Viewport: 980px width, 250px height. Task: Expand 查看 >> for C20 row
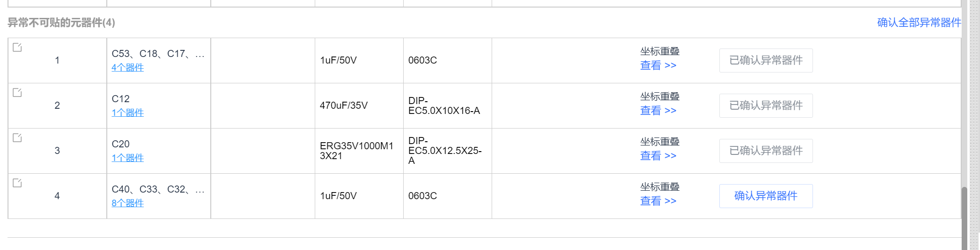click(x=658, y=156)
